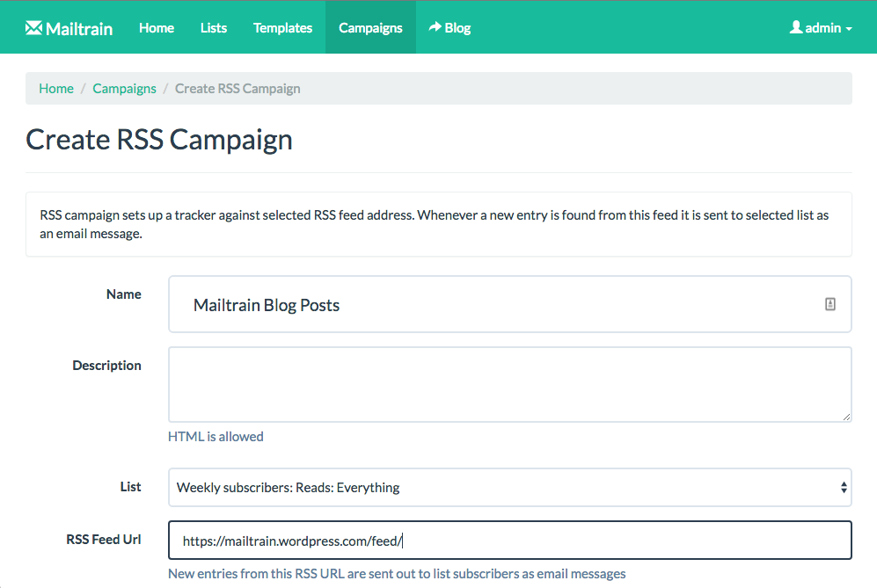Click the Campaigns breadcrumb link

(124, 88)
